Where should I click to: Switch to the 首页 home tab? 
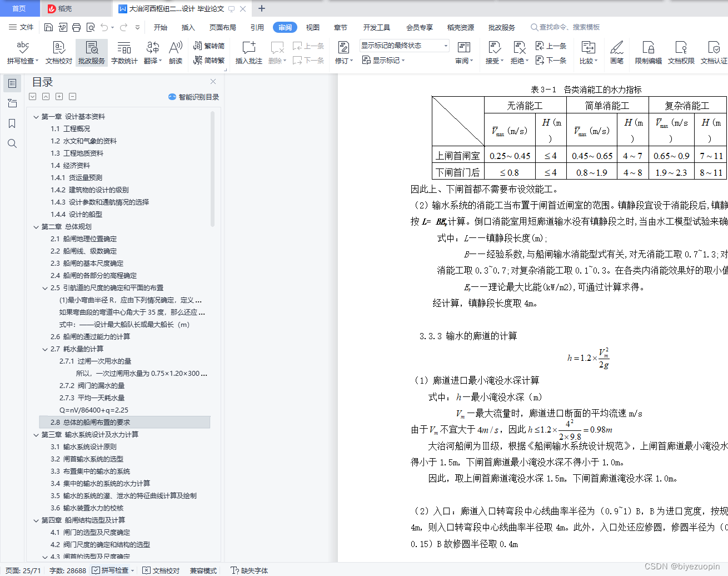pos(19,8)
